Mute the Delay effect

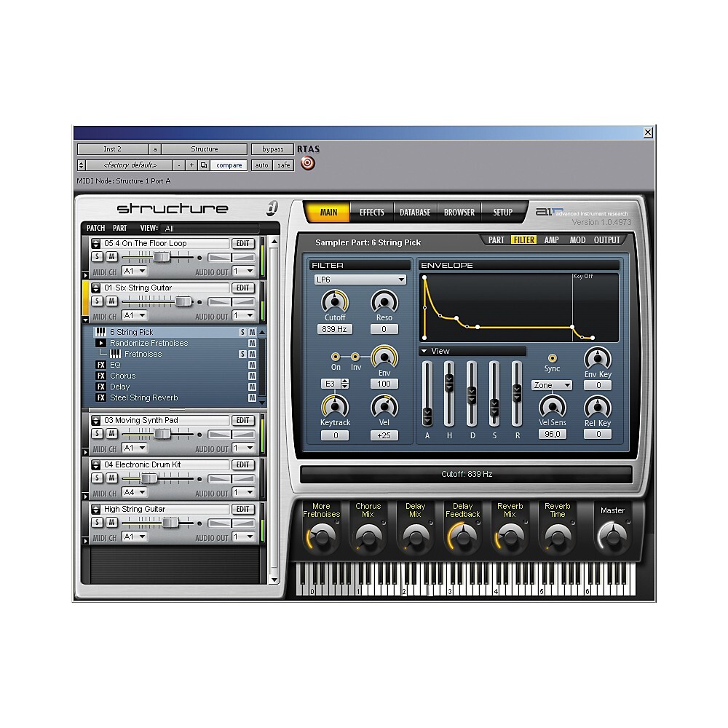[x=253, y=387]
